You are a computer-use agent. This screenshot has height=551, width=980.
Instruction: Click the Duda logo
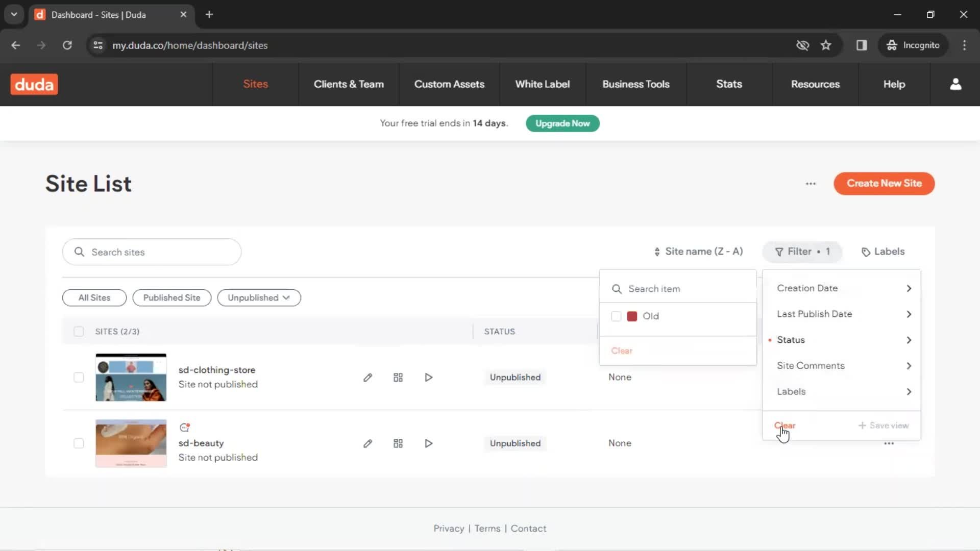coord(34,84)
